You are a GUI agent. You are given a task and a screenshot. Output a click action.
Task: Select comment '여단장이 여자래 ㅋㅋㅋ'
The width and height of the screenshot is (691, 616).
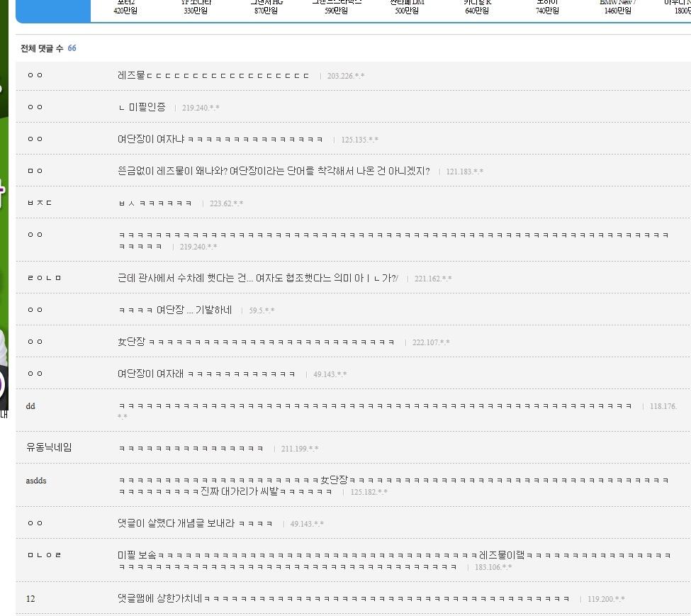pyautogui.click(x=206, y=374)
